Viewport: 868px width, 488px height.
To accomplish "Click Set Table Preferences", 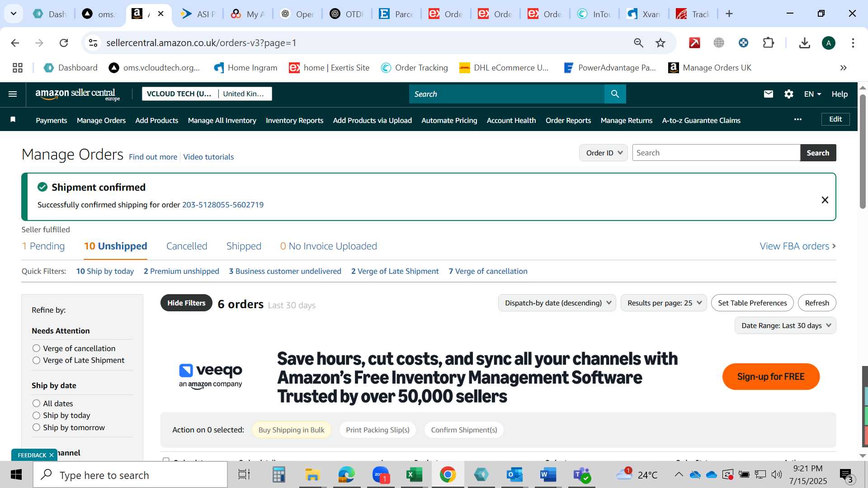I will click(x=752, y=303).
